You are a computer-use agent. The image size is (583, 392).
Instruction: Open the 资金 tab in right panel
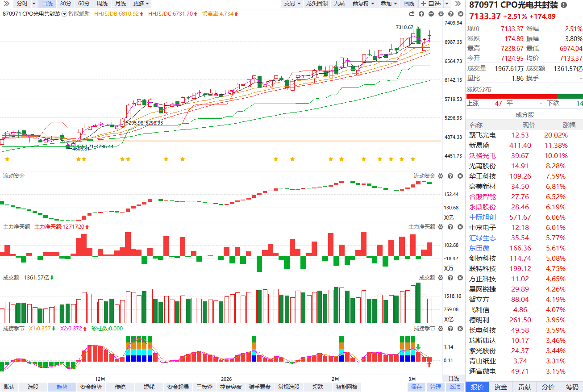pyautogui.click(x=501, y=387)
